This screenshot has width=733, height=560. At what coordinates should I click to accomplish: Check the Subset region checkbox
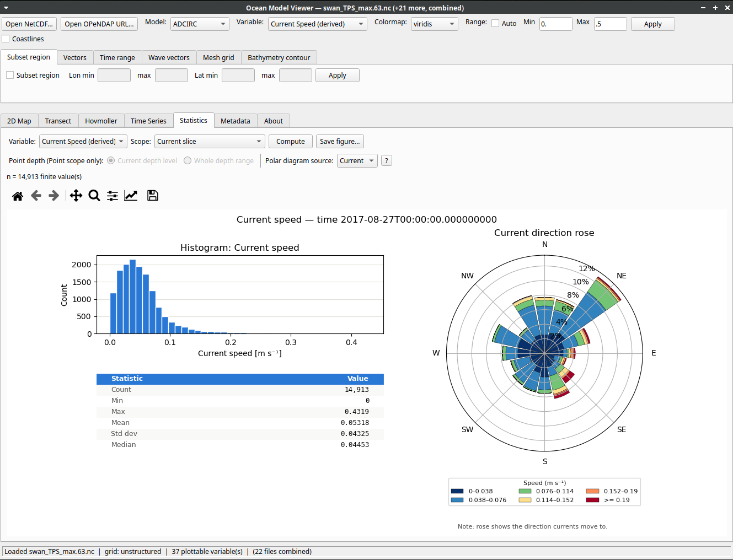coord(10,75)
